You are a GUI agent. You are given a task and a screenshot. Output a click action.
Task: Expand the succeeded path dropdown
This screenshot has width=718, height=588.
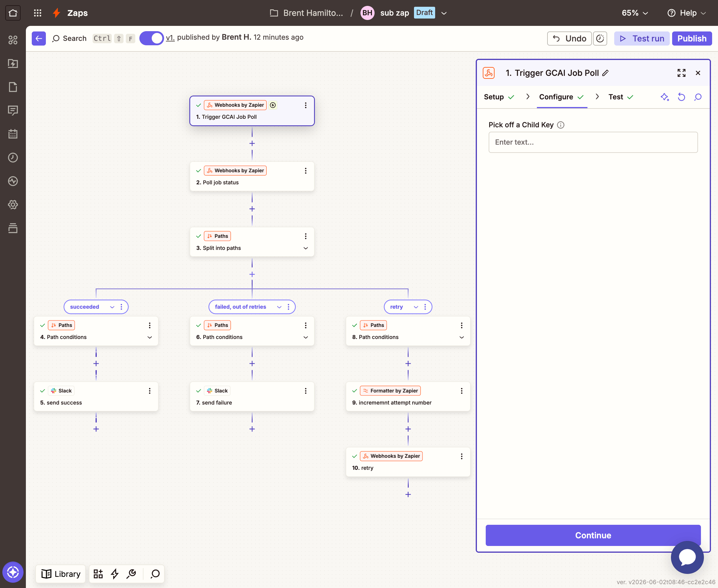[112, 307]
